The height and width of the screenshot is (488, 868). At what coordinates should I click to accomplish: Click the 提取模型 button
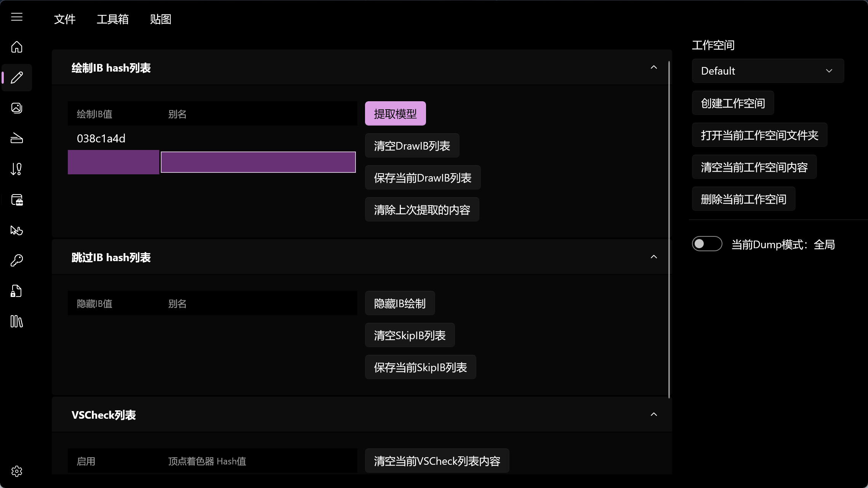pyautogui.click(x=395, y=113)
